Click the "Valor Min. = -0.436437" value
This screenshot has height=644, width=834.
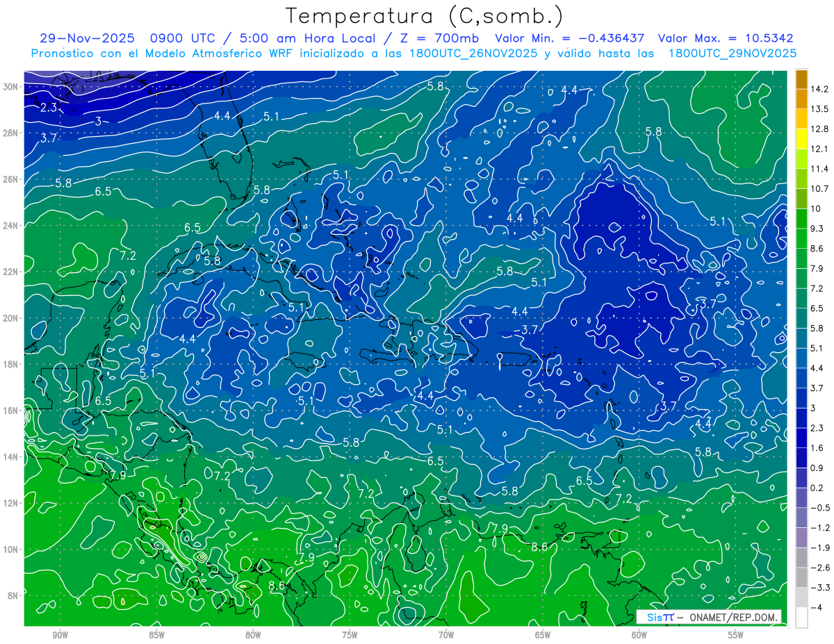tap(569, 38)
